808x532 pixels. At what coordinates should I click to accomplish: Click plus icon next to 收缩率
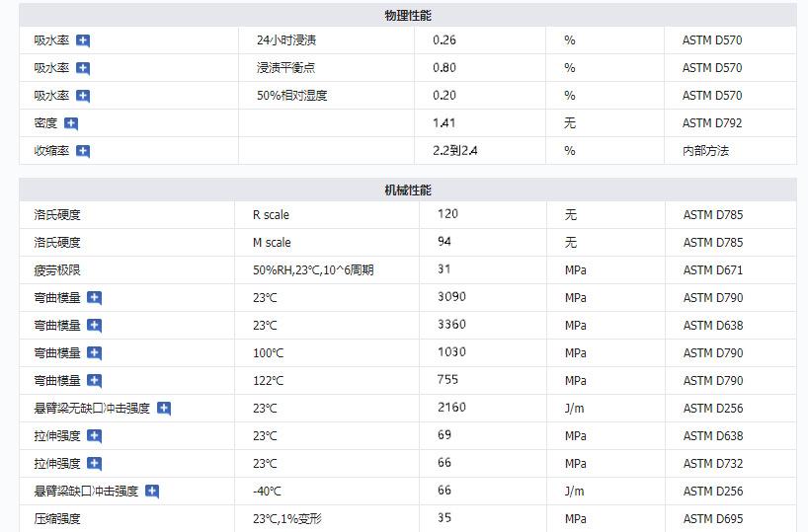pyautogui.click(x=83, y=151)
